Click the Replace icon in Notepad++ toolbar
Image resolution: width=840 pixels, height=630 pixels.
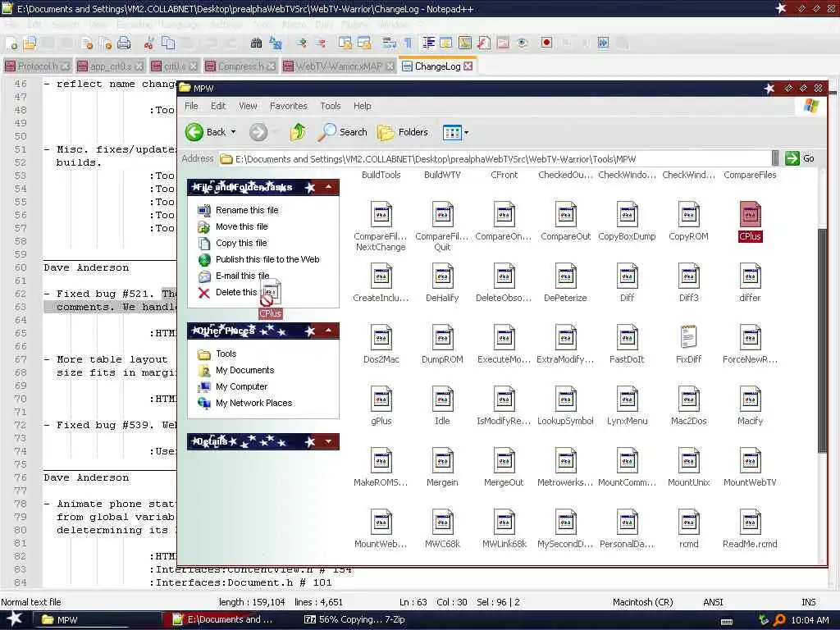coord(276,43)
